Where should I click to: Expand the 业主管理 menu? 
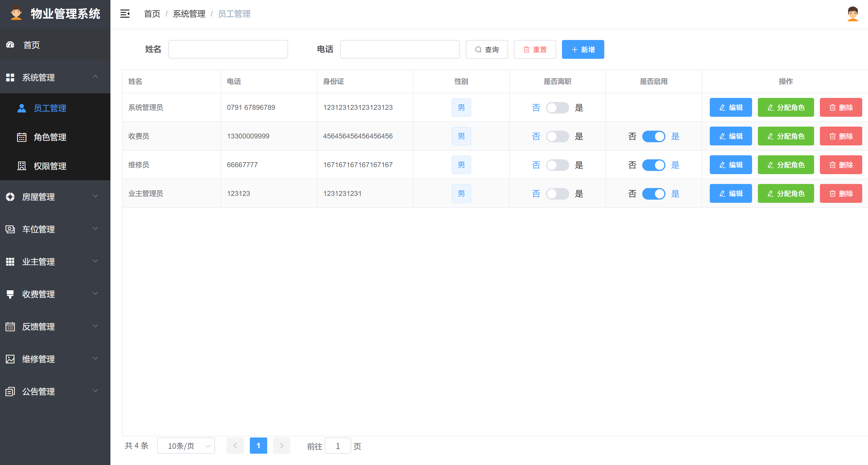coord(55,262)
